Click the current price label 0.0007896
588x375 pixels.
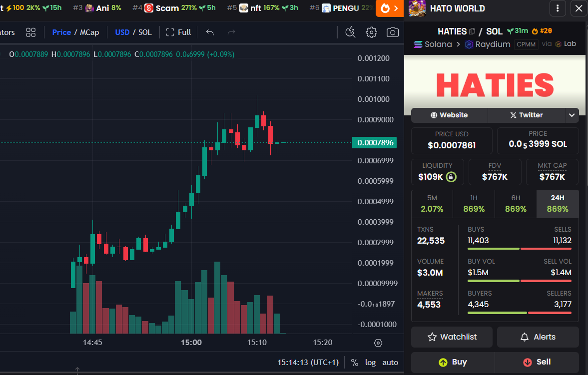375,142
